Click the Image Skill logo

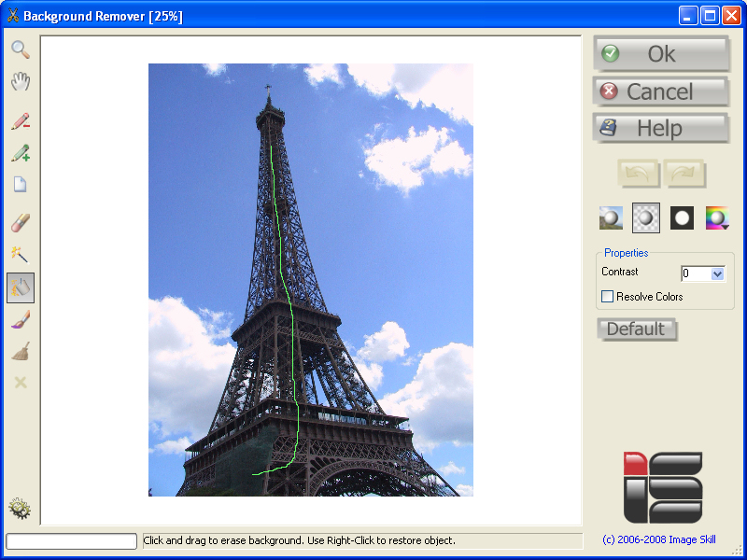(x=663, y=487)
